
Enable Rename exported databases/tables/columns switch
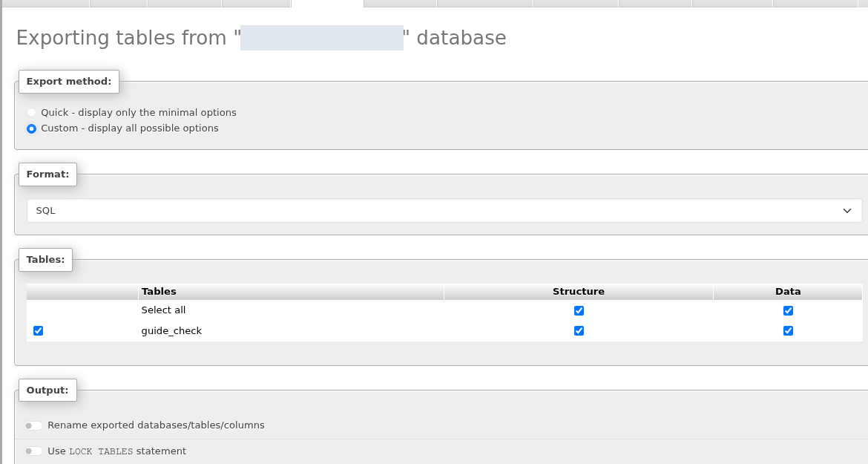pyautogui.click(x=33, y=425)
